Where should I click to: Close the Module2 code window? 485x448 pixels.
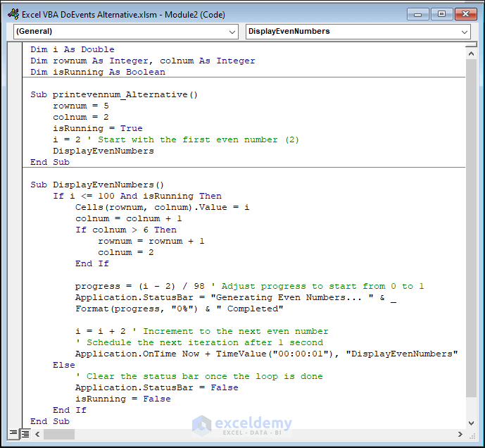465,14
